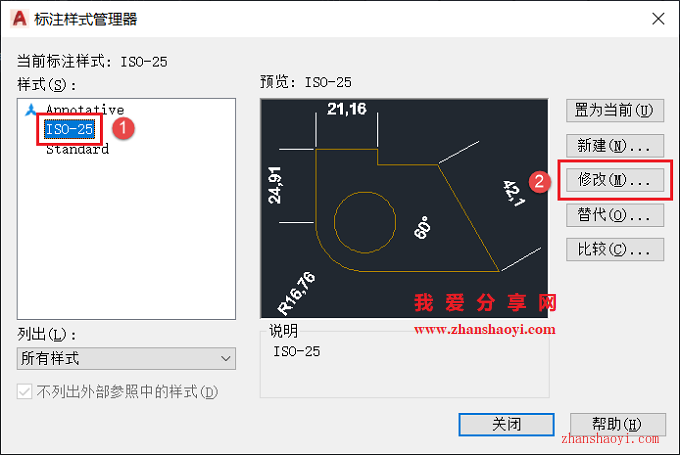The height and width of the screenshot is (455, 680).
Task: Click the 替代(O)... override button
Action: [x=615, y=215]
